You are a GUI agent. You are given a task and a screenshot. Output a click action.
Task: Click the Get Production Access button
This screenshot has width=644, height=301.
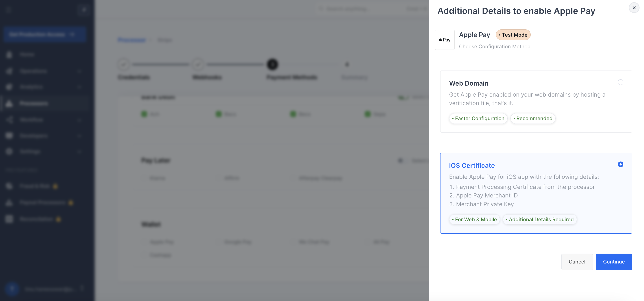coord(45,34)
